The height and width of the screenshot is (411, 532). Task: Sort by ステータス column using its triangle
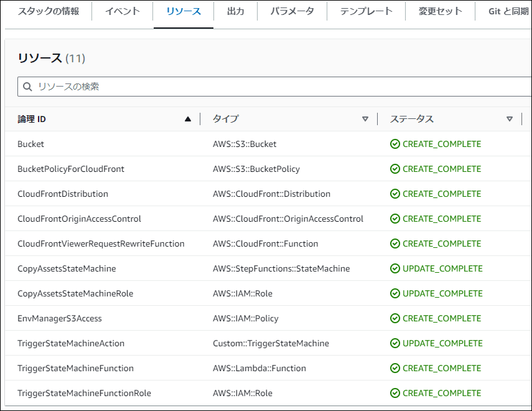(509, 119)
